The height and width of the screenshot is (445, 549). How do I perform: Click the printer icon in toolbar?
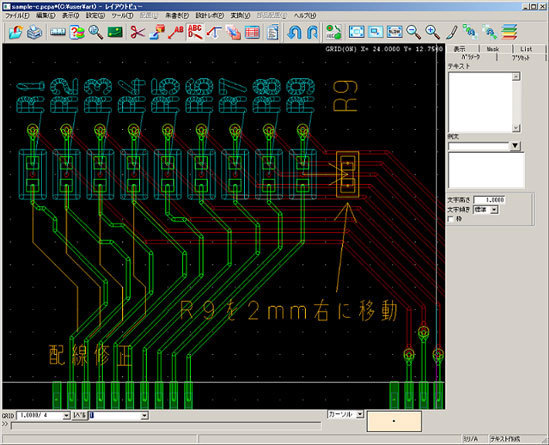click(34, 32)
